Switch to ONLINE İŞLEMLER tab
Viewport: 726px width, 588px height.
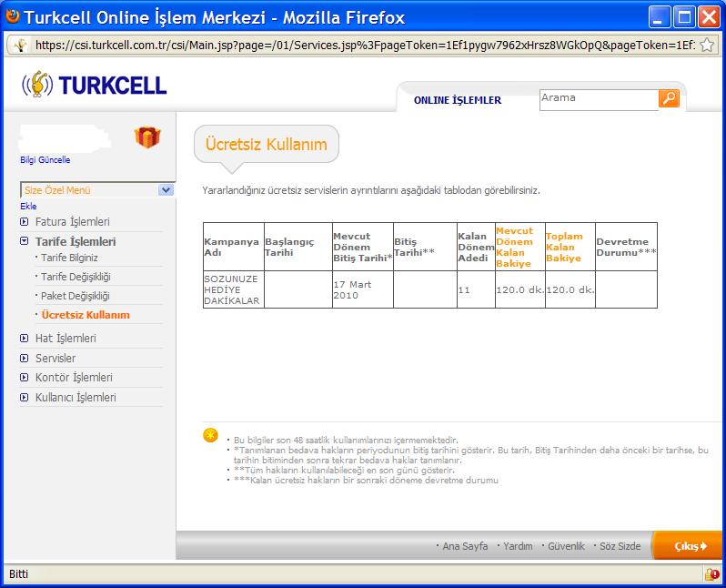tap(458, 100)
